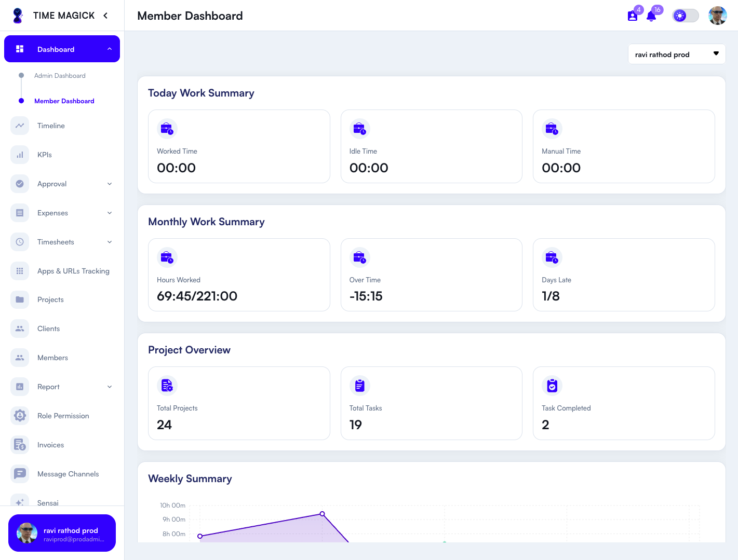Click the 10h 00m axis label
Screen dimensions: 738x560
tap(172, 506)
